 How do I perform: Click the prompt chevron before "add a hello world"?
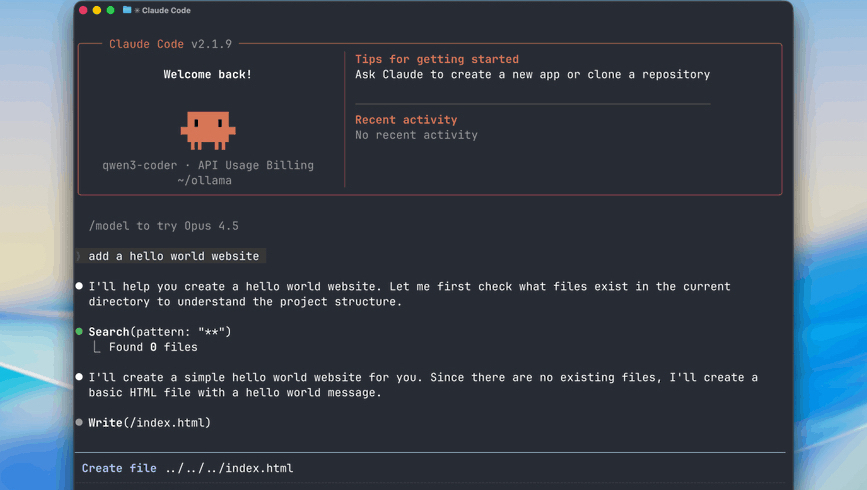(x=79, y=257)
